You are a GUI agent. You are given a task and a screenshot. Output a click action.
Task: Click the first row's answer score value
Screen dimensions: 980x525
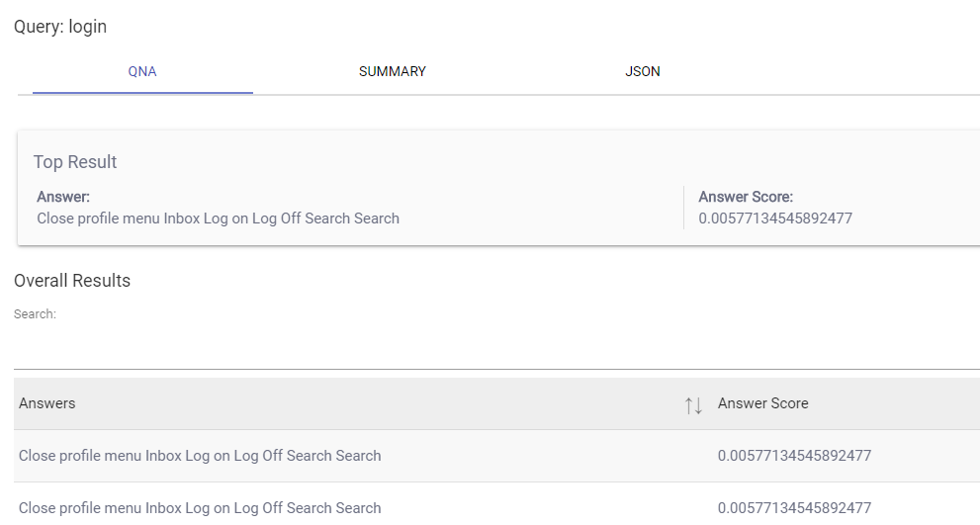[x=794, y=456]
